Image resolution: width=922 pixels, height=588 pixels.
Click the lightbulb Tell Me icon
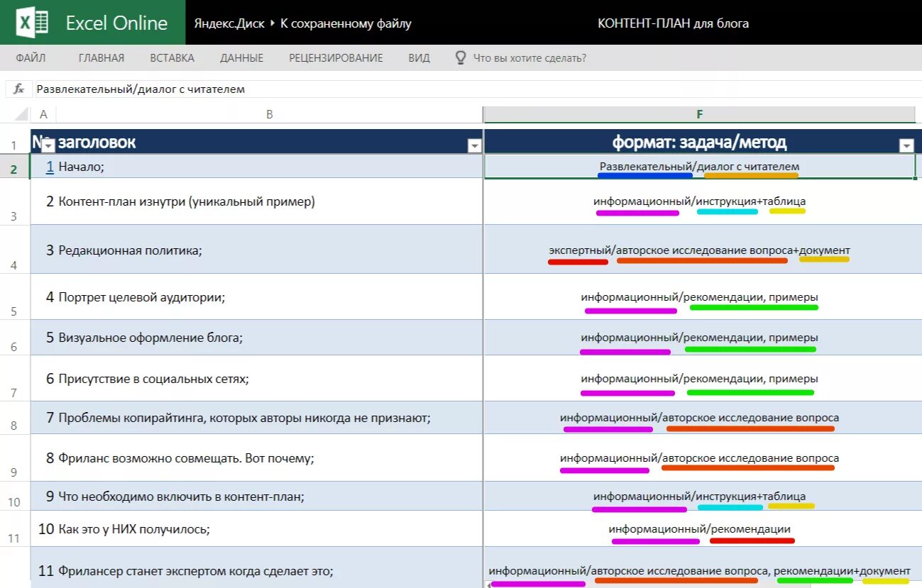click(461, 57)
